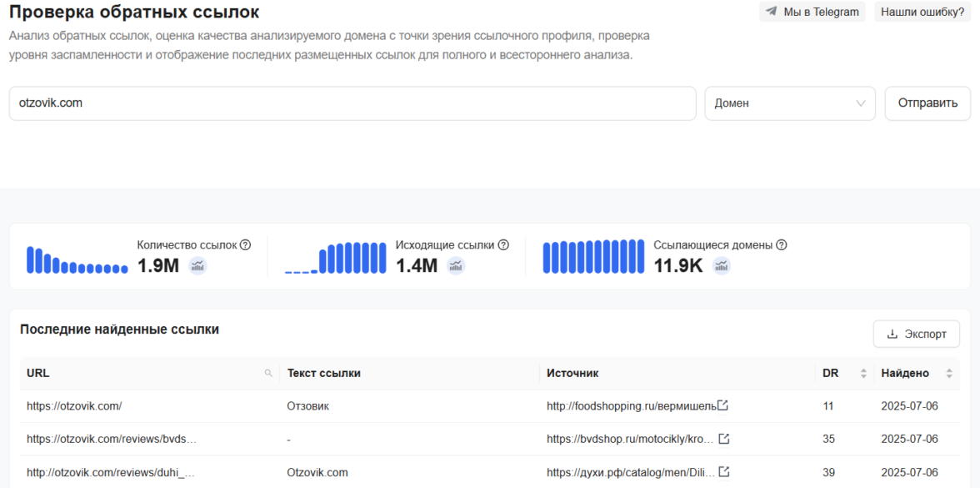Open chart icon next to Ссылающиеся домены 11.9K
The width and height of the screenshot is (980, 488).
[722, 265]
